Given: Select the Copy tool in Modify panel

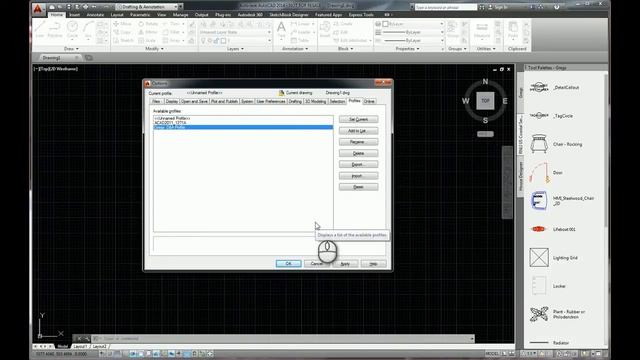Looking at the screenshot, I should [x=122, y=32].
